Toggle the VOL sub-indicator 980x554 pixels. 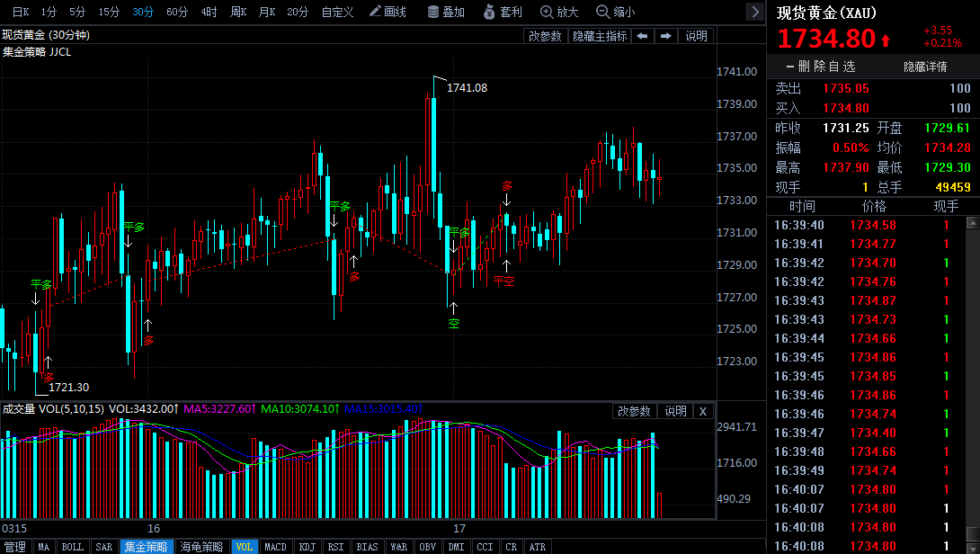(244, 547)
